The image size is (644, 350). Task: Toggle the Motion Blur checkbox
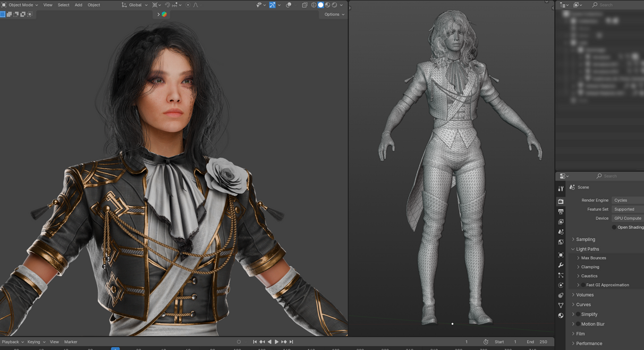pyautogui.click(x=578, y=324)
